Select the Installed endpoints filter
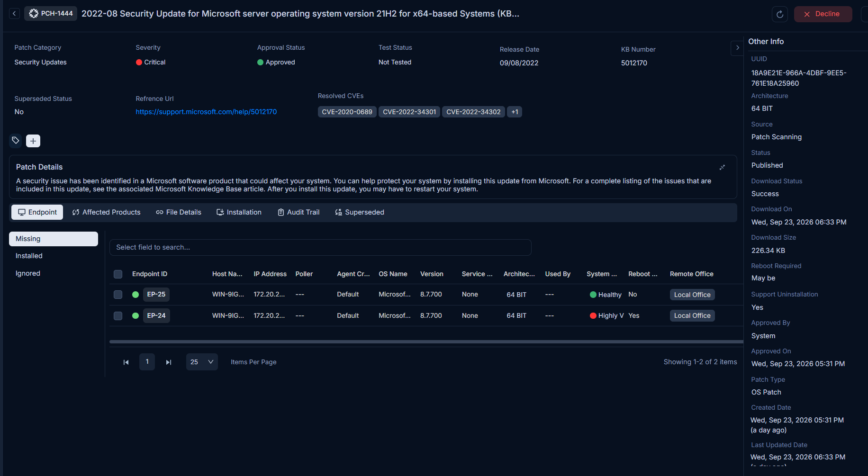 click(54, 256)
